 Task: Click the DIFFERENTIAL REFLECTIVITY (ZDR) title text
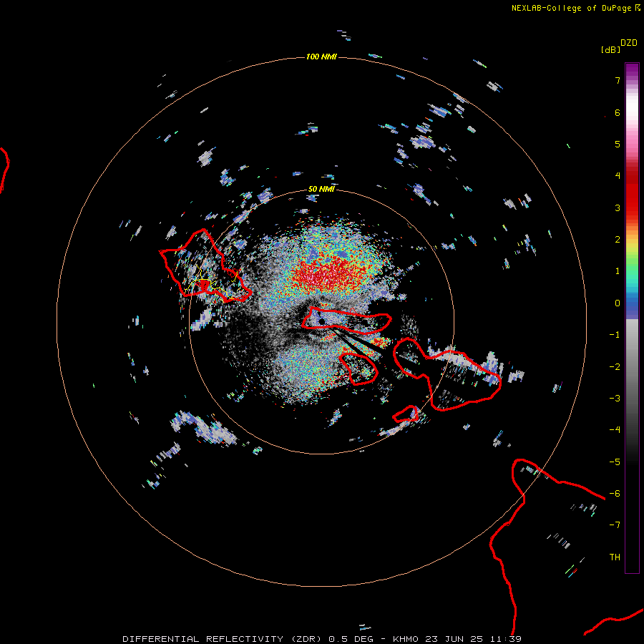point(222,639)
